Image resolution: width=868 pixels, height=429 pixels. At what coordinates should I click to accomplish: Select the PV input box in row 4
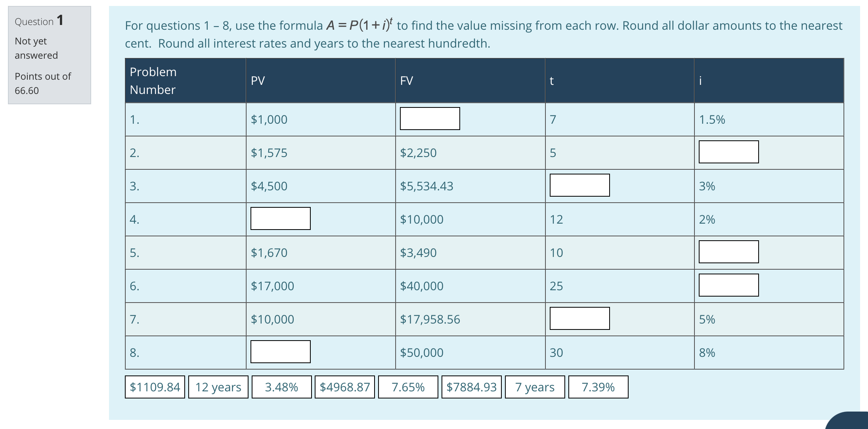pyautogui.click(x=280, y=218)
